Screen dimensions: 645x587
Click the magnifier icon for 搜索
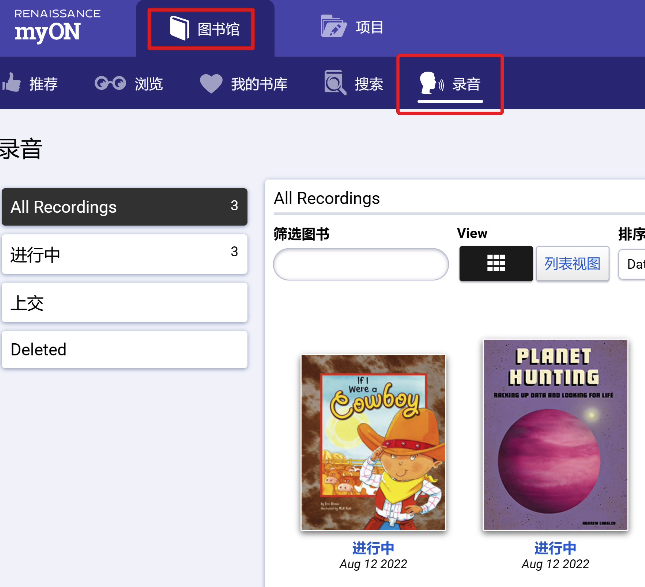[335, 83]
